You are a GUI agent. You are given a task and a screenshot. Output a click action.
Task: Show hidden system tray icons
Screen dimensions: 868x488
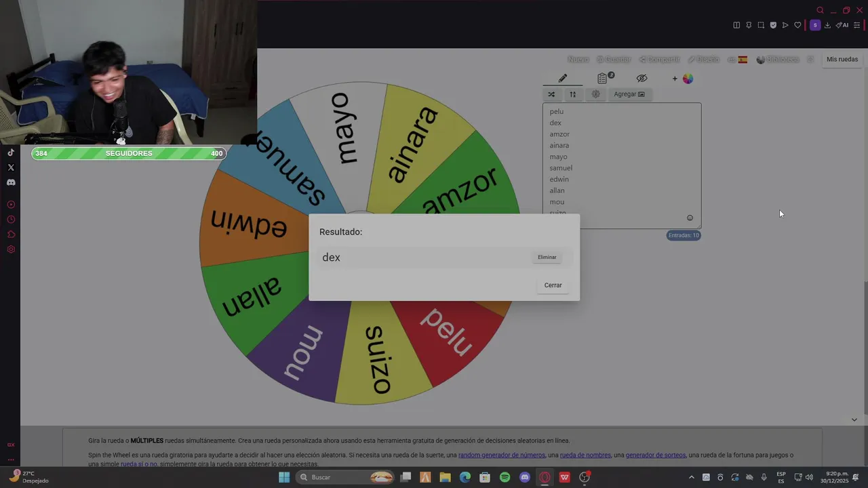tap(691, 477)
